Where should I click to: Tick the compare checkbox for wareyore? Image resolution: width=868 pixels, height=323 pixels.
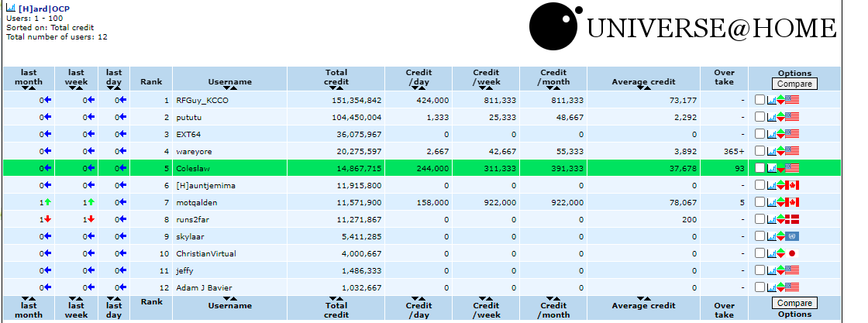click(760, 151)
